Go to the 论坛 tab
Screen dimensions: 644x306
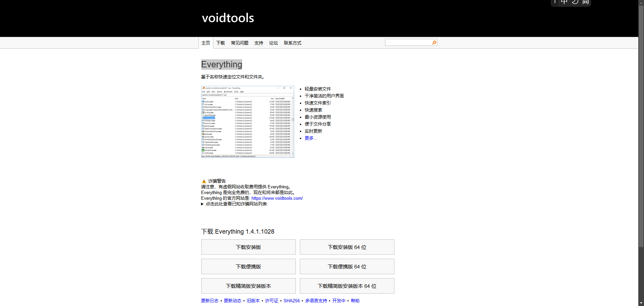pyautogui.click(x=273, y=43)
